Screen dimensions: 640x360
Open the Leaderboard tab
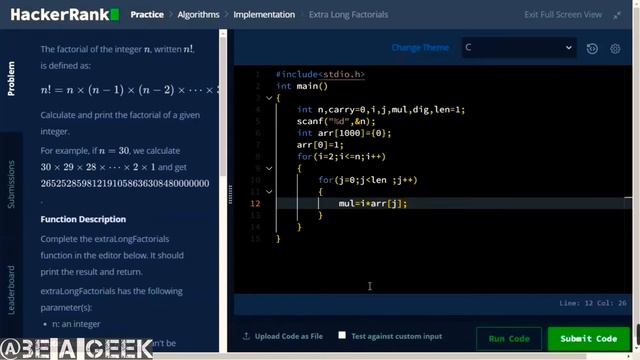click(x=11, y=290)
